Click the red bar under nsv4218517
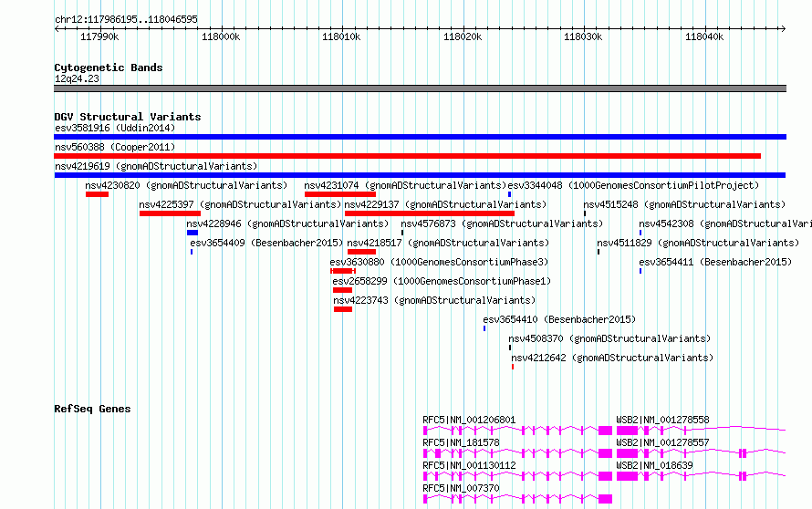Image resolution: width=812 pixels, height=509 pixels. 361,252
